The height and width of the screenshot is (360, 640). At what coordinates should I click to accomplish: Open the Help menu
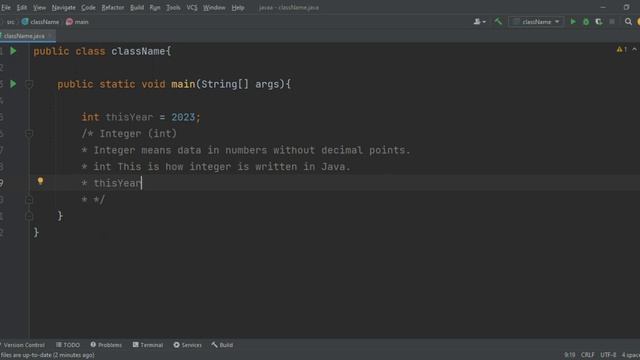(x=238, y=7)
